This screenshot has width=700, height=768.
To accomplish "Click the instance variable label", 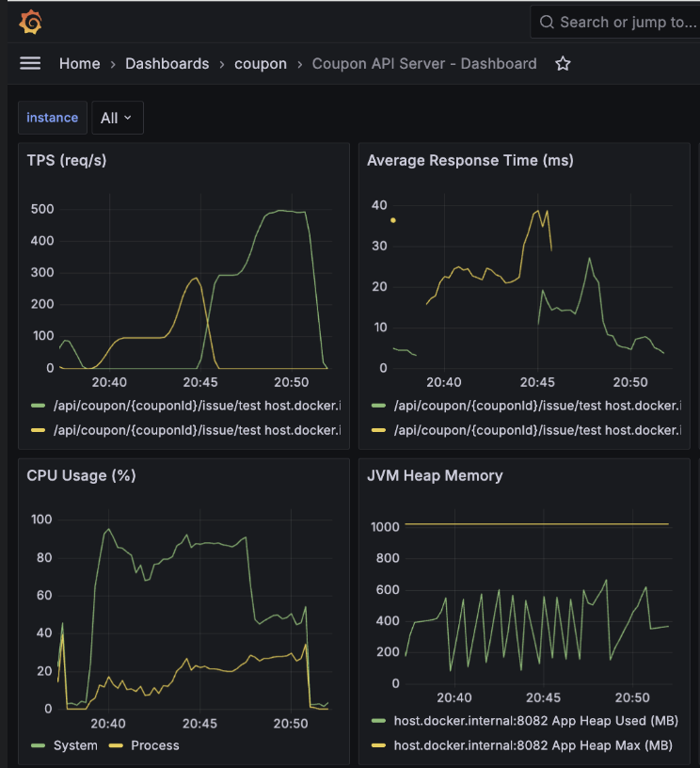I will (53, 118).
